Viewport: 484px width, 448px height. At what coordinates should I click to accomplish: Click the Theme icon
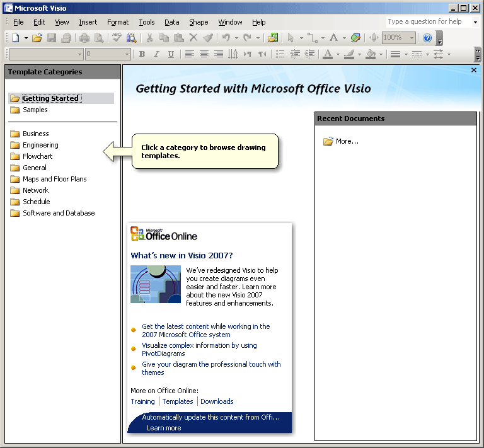355,38
